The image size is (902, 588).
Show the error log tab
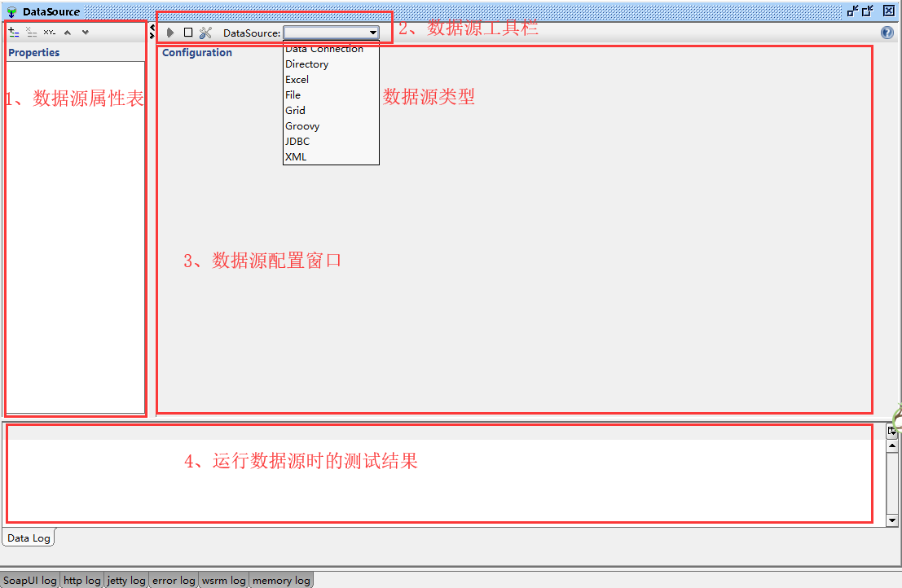174,581
